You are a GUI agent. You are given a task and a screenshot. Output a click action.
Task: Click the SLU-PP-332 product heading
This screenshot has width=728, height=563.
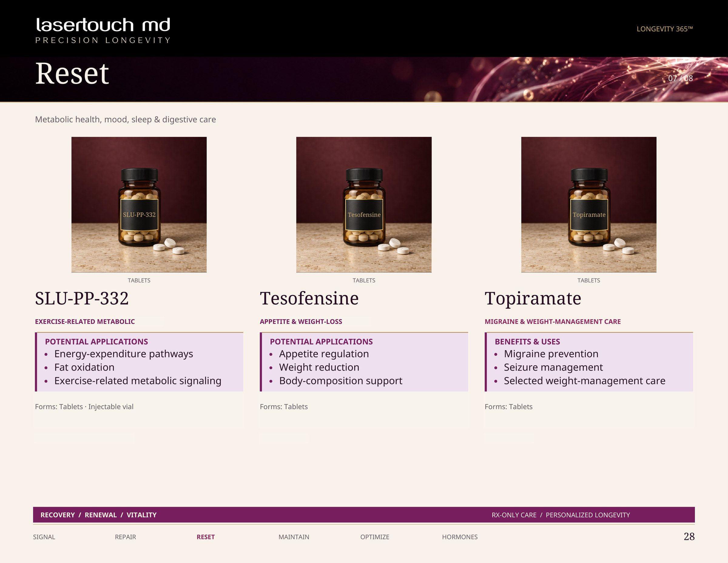click(x=82, y=298)
